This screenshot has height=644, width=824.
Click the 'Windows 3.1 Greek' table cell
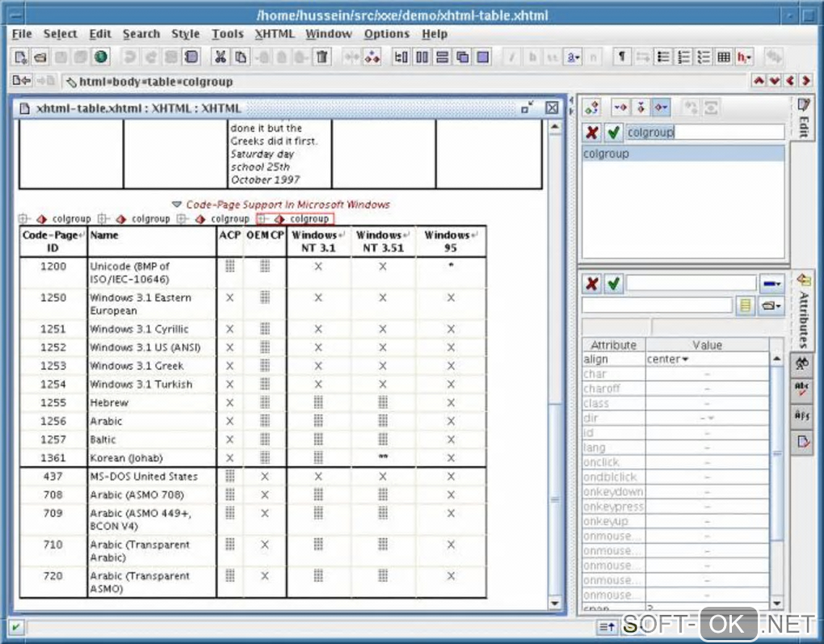[x=152, y=366]
